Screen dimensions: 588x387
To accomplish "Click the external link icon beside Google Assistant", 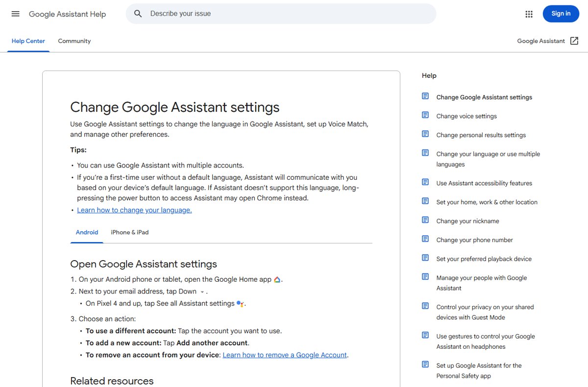I will (x=574, y=41).
